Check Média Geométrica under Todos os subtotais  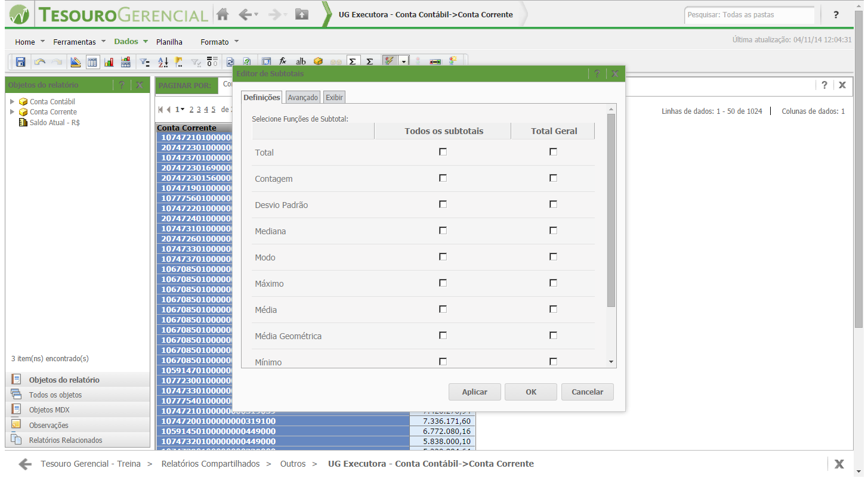443,336
